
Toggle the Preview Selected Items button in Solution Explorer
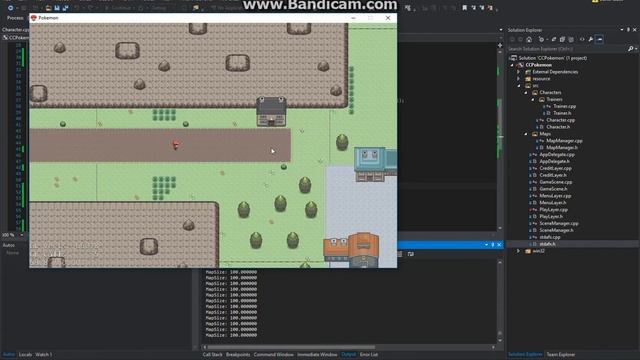click(x=600, y=40)
